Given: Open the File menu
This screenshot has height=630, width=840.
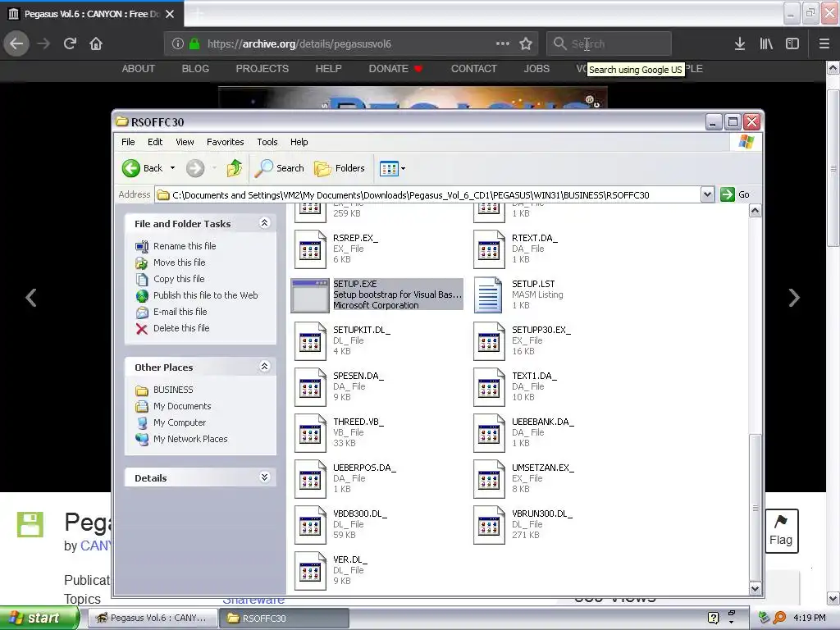Looking at the screenshot, I should [x=128, y=142].
